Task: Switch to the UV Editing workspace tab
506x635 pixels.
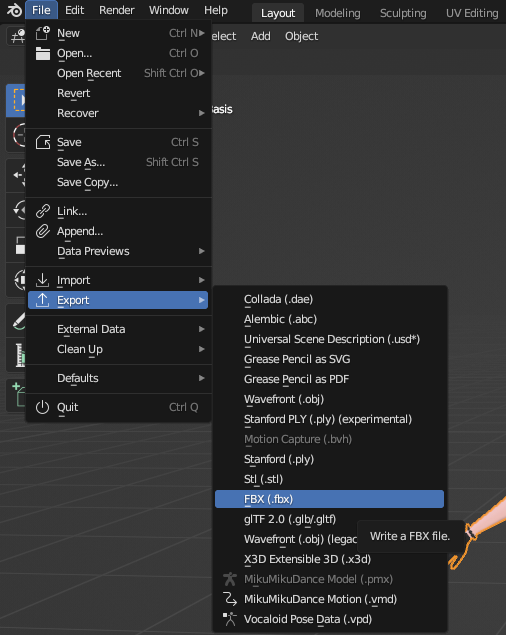Action: (x=472, y=13)
